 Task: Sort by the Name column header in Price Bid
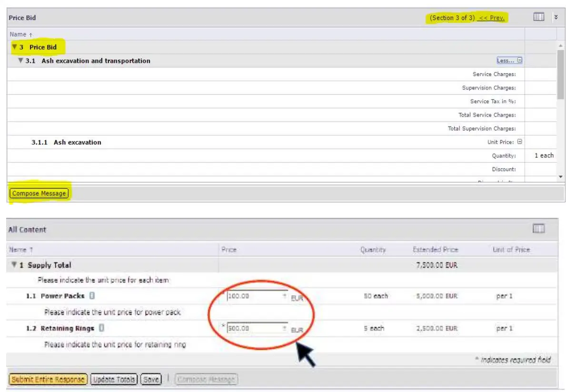18,34
